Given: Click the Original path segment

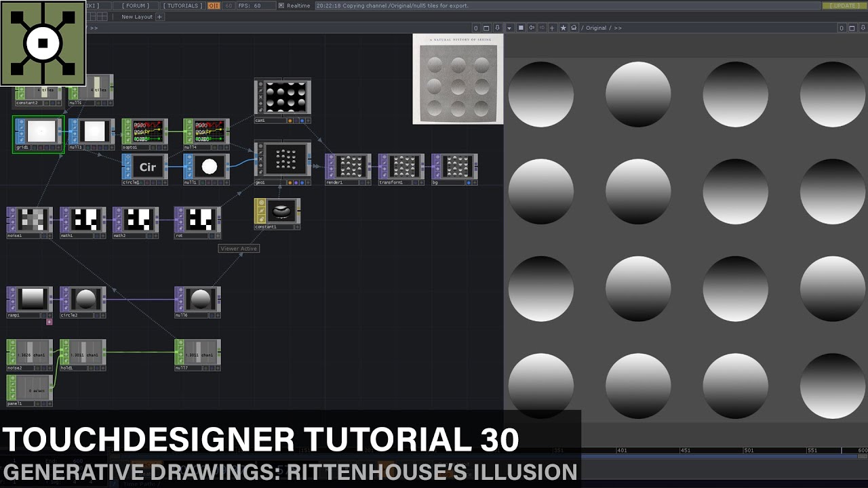Looking at the screenshot, I should 596,28.
